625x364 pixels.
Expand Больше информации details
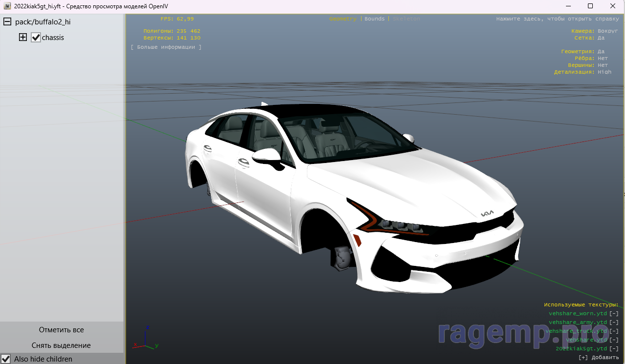pos(166,47)
